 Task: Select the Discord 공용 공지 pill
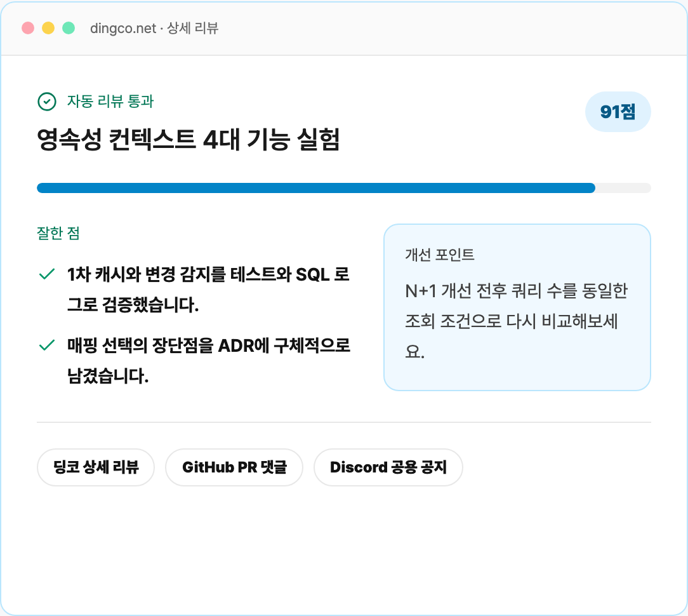click(x=388, y=467)
